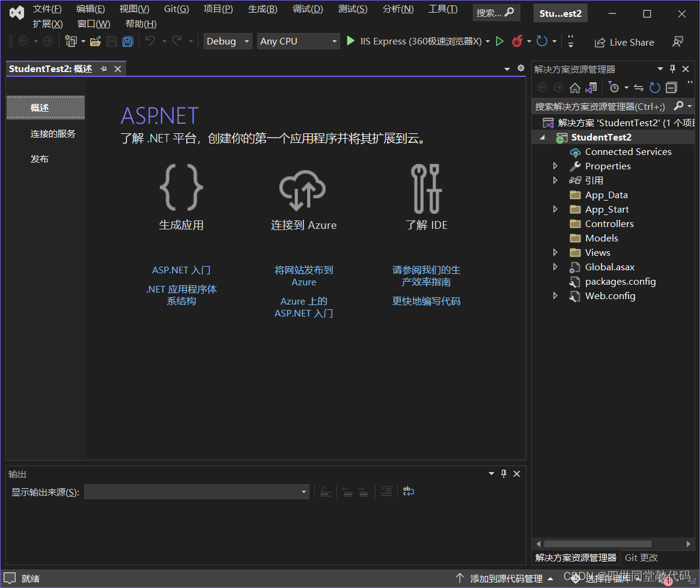Open the Azure 上的 ASP.NET 入门 link
Image resolution: width=700 pixels, height=588 pixels.
coord(304,308)
